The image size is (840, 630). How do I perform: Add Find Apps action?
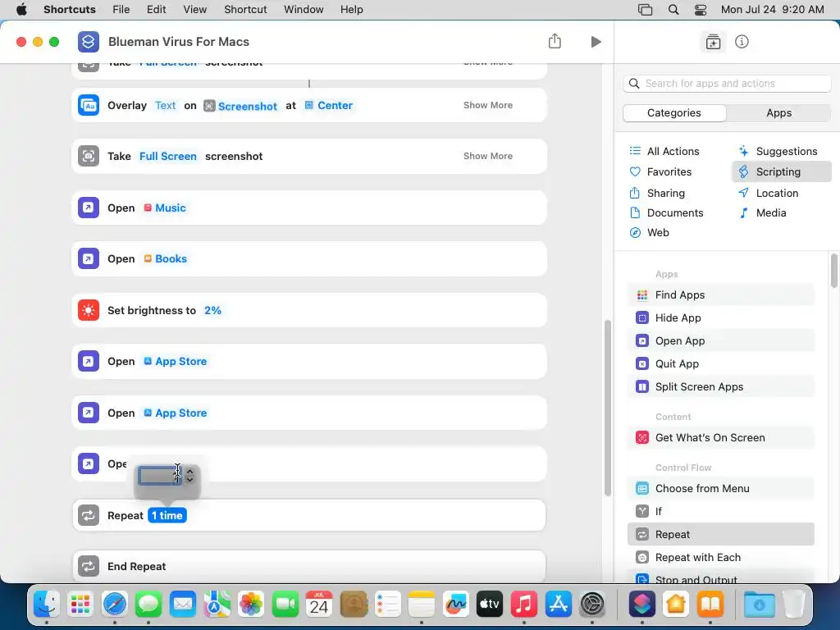pyautogui.click(x=720, y=294)
